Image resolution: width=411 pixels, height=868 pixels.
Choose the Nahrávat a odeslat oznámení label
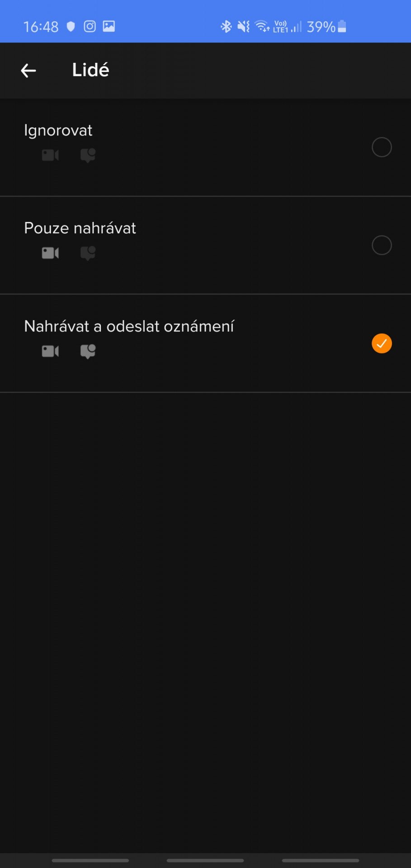pos(129,326)
